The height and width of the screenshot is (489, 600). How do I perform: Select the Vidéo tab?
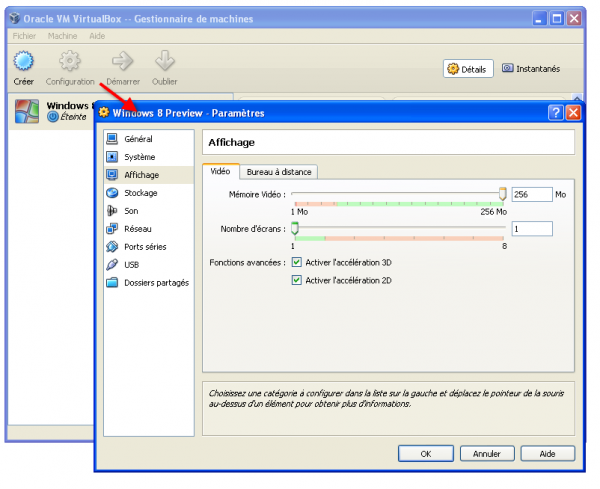tap(221, 171)
